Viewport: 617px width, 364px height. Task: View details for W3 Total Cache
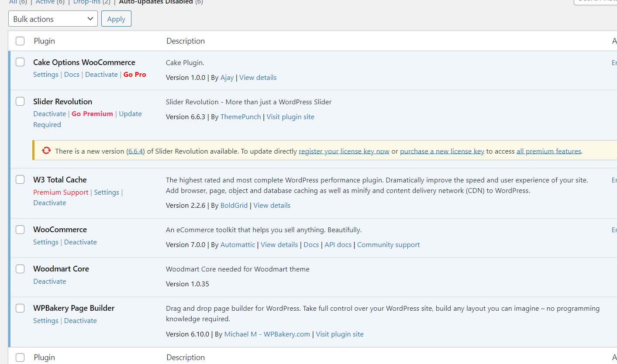pos(272,206)
